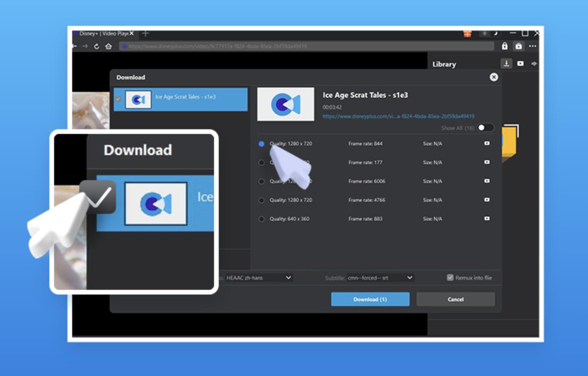Click the Frame rate: 844 text

(x=365, y=144)
